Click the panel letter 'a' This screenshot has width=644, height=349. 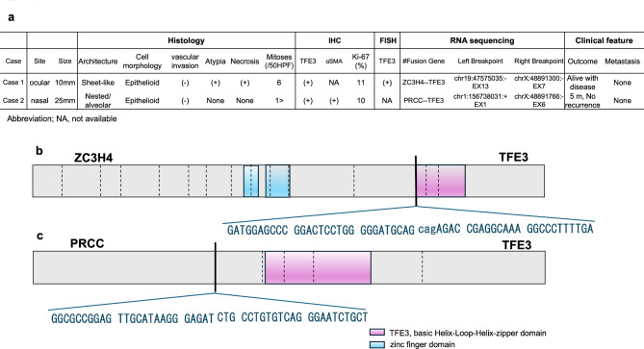tap(12, 17)
